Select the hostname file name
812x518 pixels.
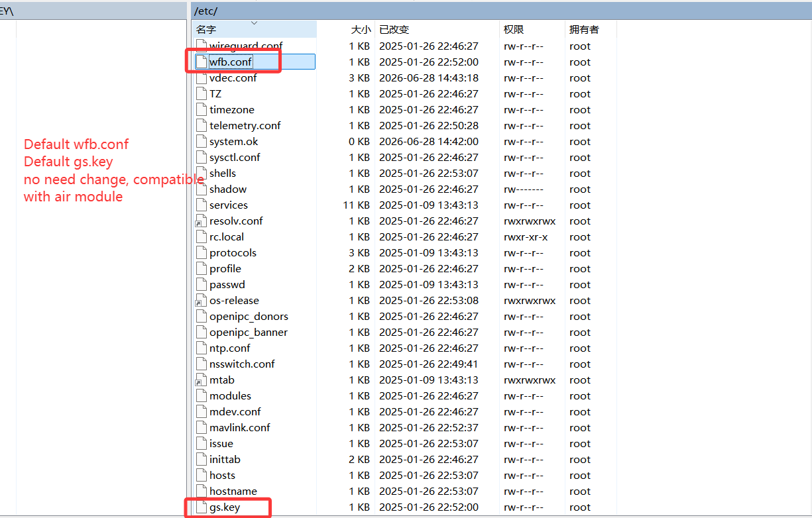pos(233,491)
